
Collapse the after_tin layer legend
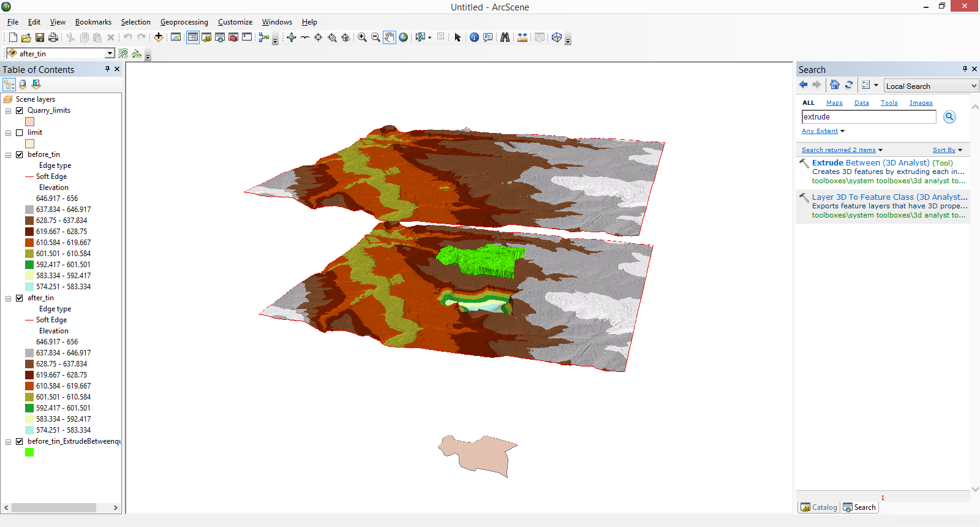[9, 298]
